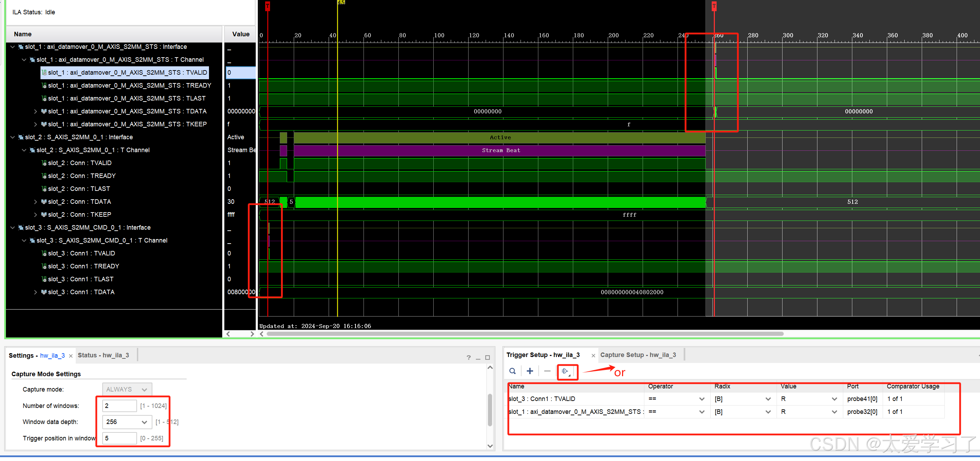Click the probe icon beside slot_3 Conn1 TVALID
980x461 pixels.
pos(44,253)
